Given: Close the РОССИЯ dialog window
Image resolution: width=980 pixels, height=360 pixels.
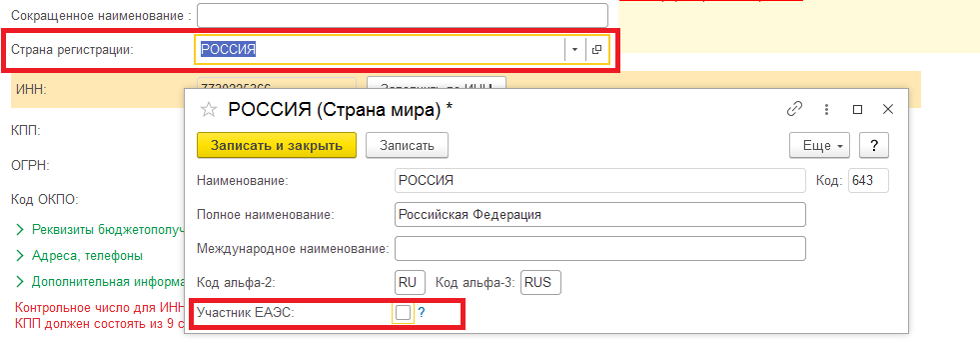Looking at the screenshot, I should click(888, 109).
